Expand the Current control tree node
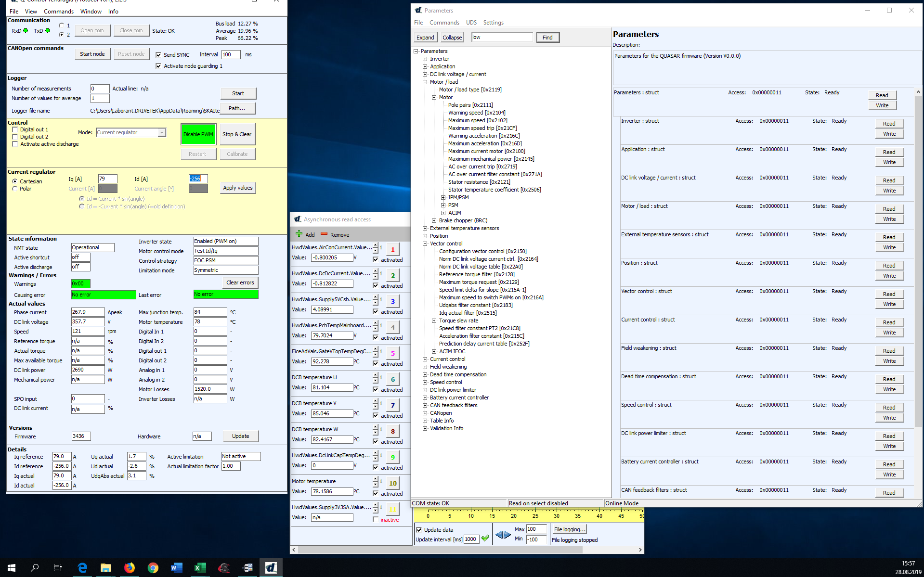Screen dimensions: 924x577 pyautogui.click(x=425, y=359)
